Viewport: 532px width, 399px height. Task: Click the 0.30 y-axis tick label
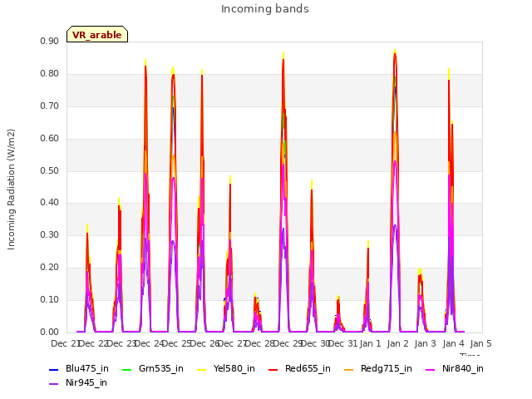[x=50, y=234]
